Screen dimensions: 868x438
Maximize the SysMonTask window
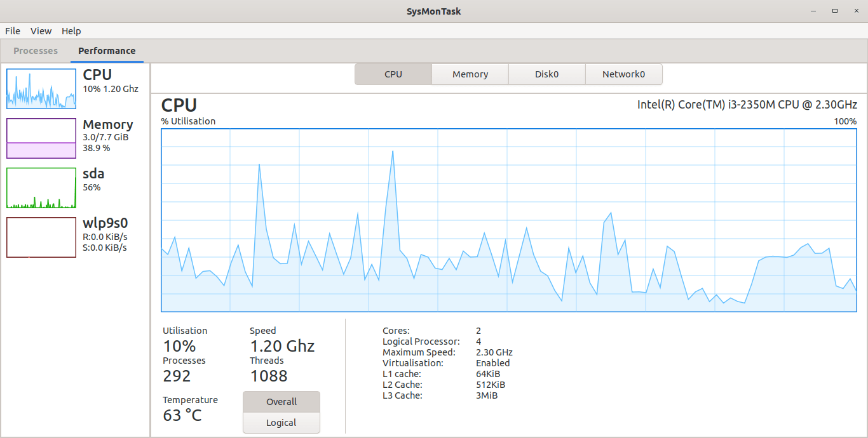coord(835,11)
